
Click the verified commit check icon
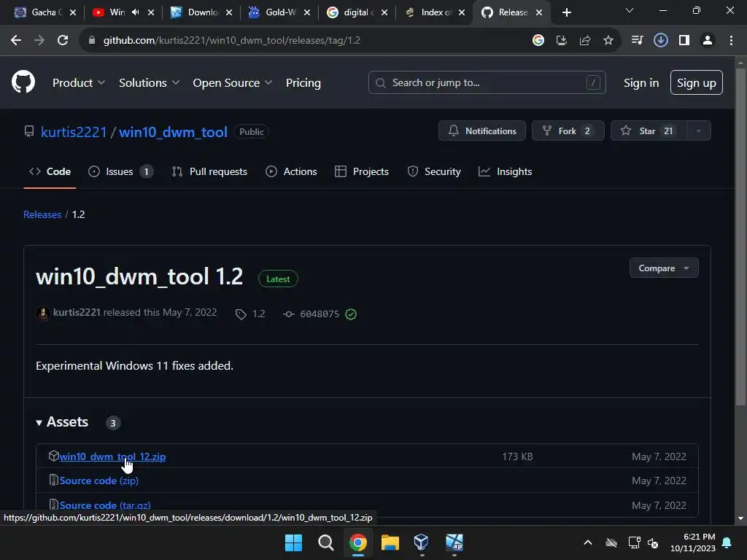click(x=351, y=314)
